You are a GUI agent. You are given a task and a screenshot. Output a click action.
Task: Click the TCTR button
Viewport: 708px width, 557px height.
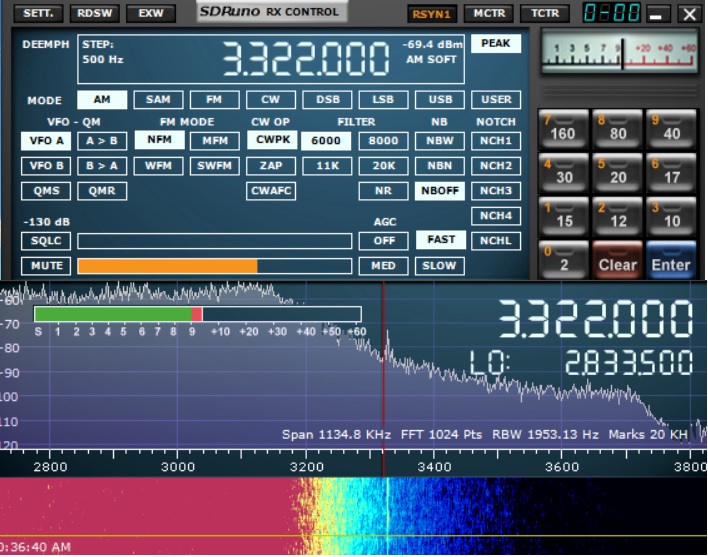(x=545, y=14)
